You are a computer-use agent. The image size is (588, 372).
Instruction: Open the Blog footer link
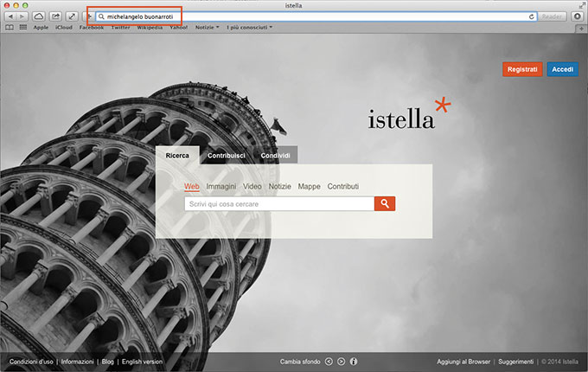107,362
